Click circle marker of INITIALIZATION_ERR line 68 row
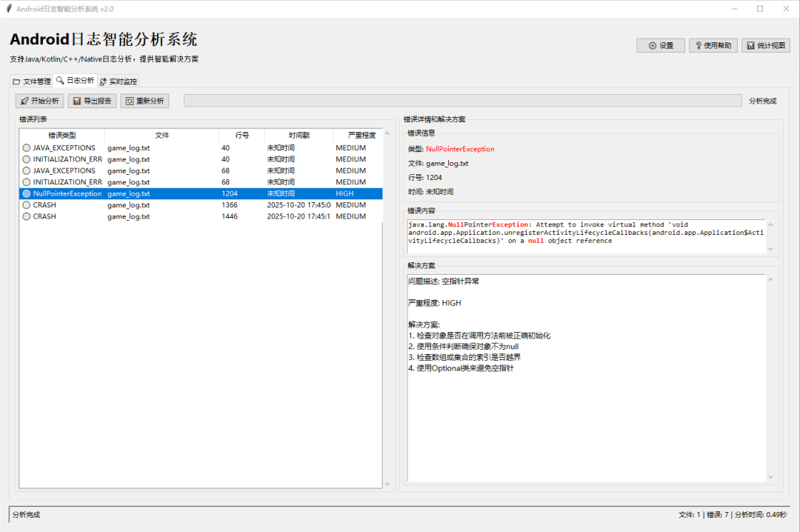This screenshot has width=800, height=532. coord(27,182)
